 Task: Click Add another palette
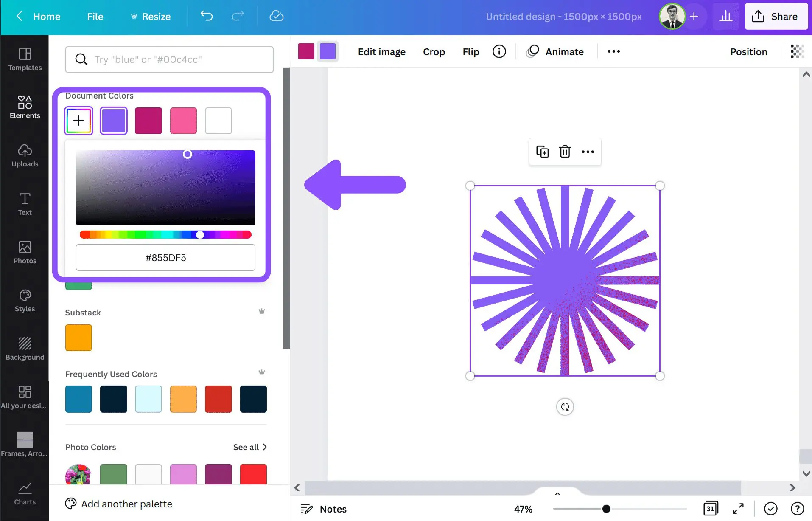(x=127, y=504)
